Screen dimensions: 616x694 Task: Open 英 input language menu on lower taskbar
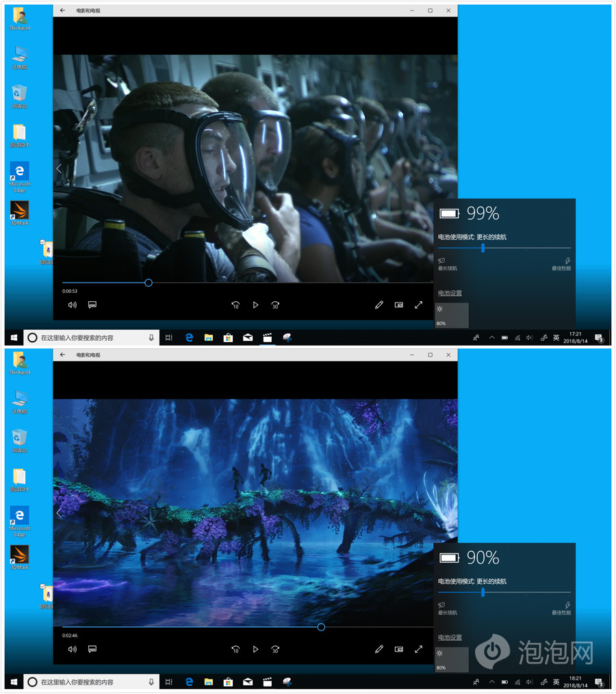click(x=556, y=682)
